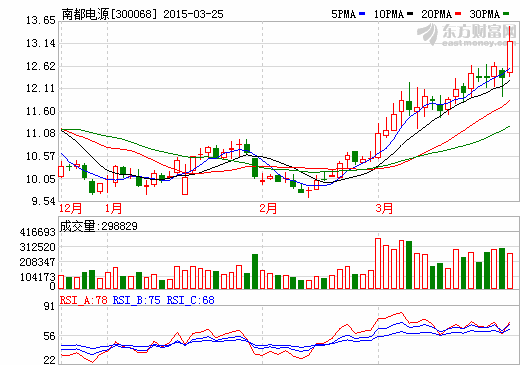
Task: Click the 12.11 price axis label
Action: point(41,88)
